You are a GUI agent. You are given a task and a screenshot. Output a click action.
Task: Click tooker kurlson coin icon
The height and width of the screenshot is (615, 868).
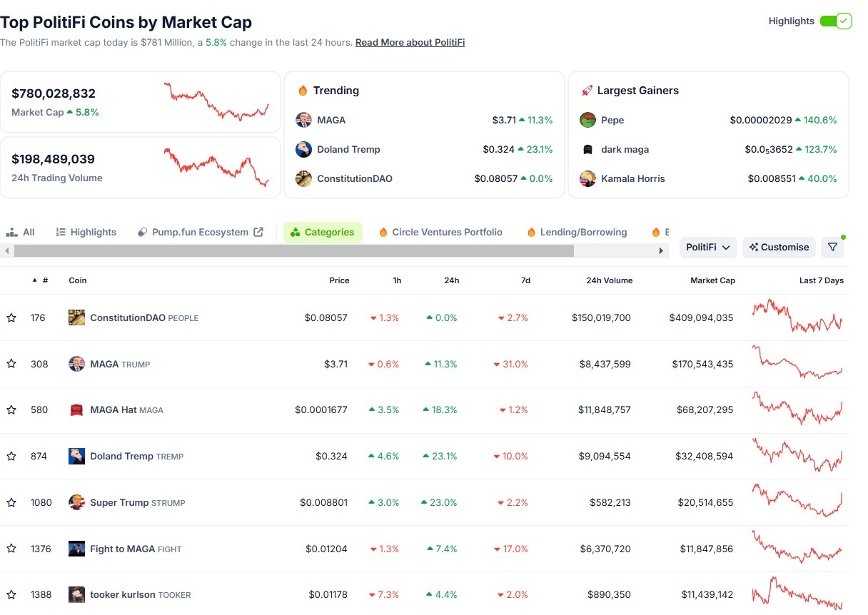pos(76,594)
